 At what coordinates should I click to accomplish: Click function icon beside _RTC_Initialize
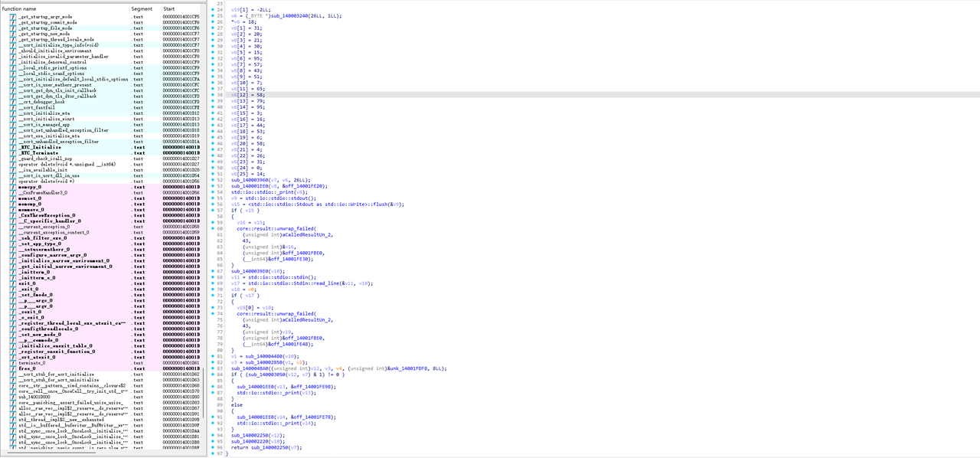(13, 147)
